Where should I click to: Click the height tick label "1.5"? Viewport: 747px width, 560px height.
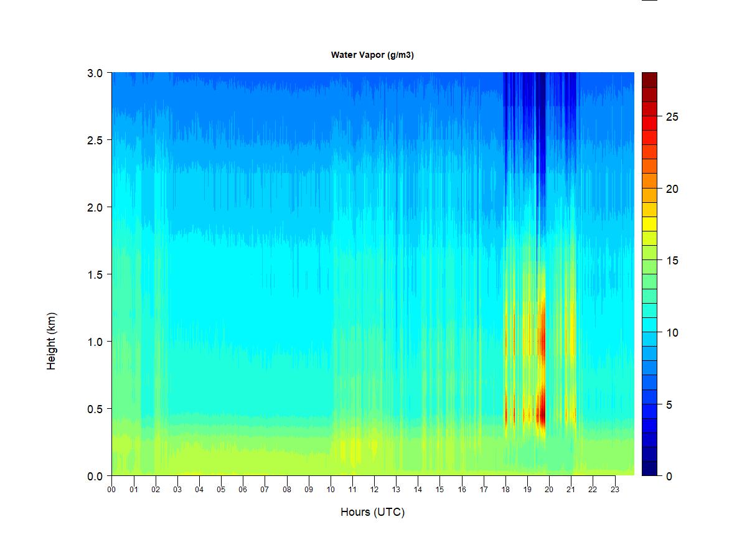point(94,274)
